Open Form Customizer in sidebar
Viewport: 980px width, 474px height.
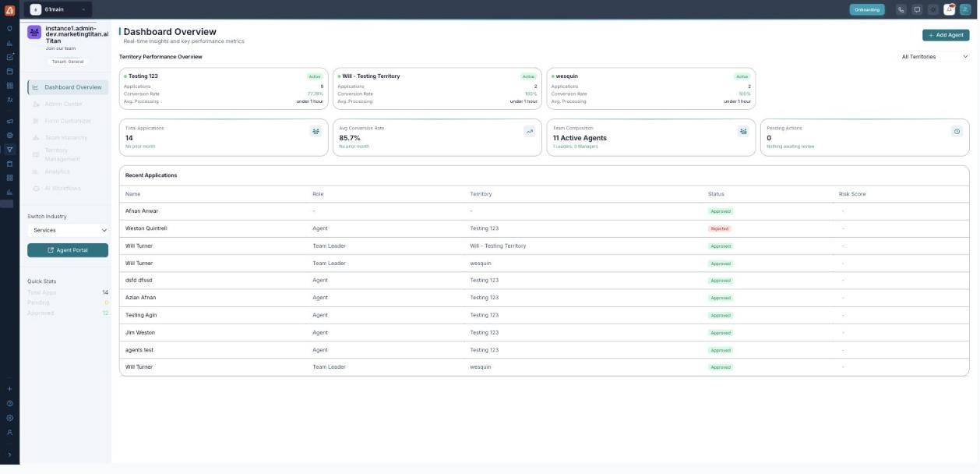click(68, 121)
